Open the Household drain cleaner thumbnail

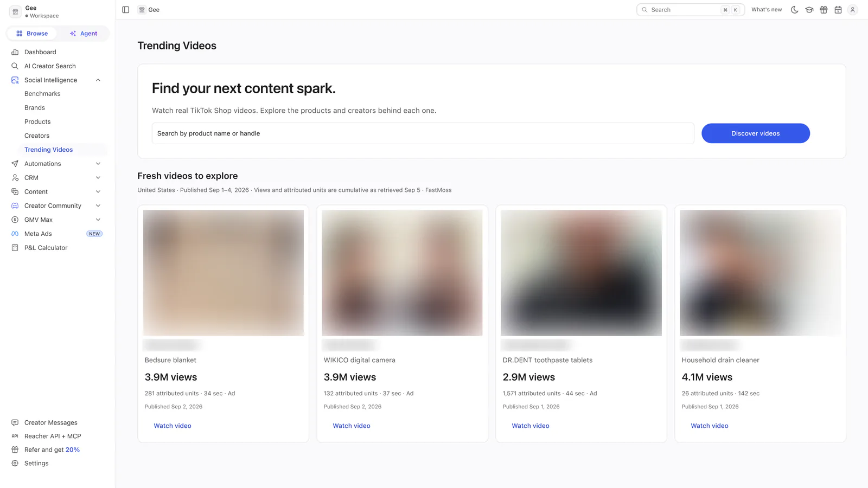[x=760, y=273]
